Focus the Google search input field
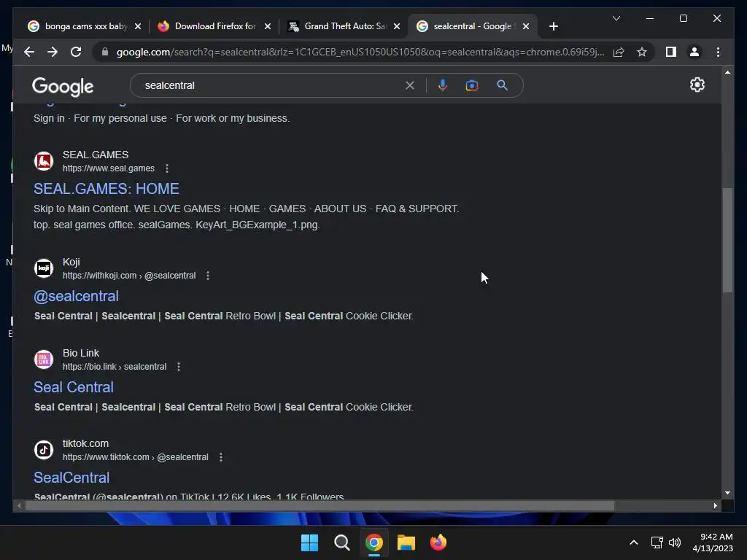 coord(271,85)
